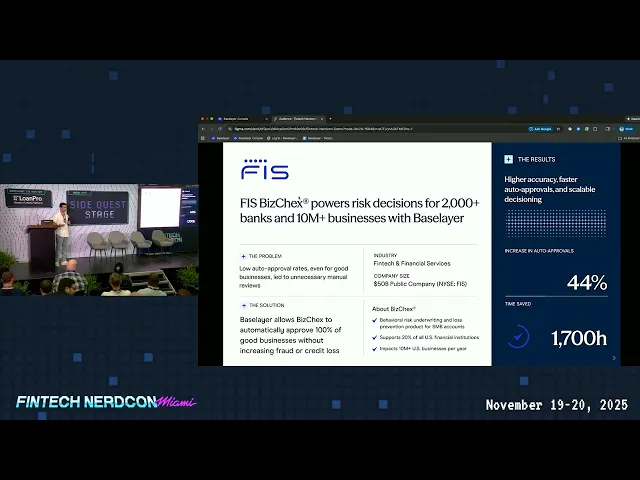Click the Higher accuracy, faster auto-approvals text
The height and width of the screenshot is (480, 640).
(549, 189)
